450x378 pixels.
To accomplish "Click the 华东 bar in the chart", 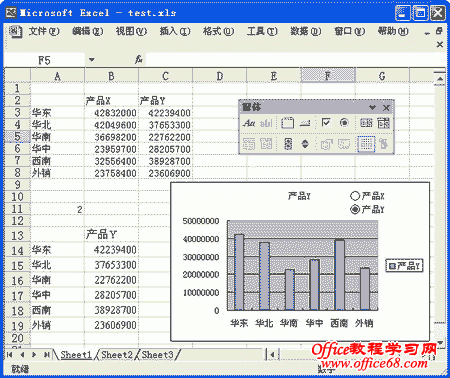I will pyautogui.click(x=239, y=272).
